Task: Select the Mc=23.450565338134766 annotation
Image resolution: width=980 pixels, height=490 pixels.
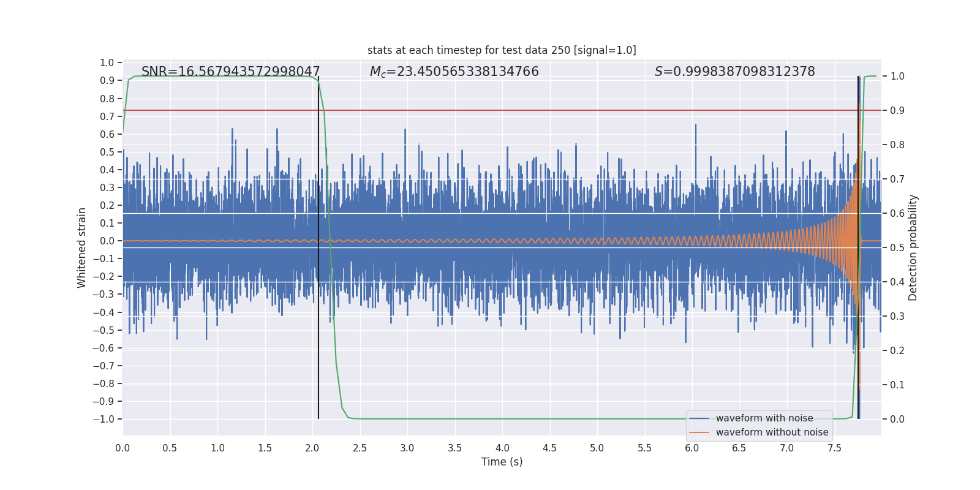Action: coord(454,72)
